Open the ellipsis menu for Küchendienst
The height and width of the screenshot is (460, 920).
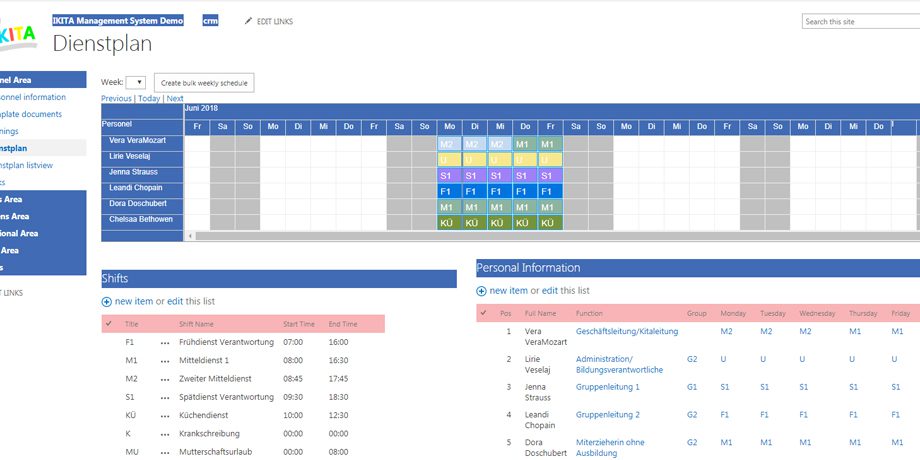pyautogui.click(x=166, y=415)
